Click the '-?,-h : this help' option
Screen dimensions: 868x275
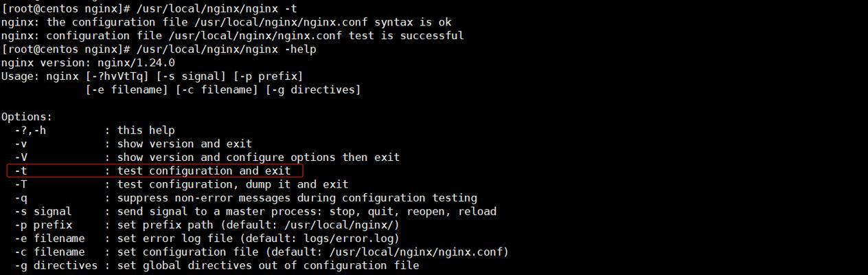pos(95,130)
